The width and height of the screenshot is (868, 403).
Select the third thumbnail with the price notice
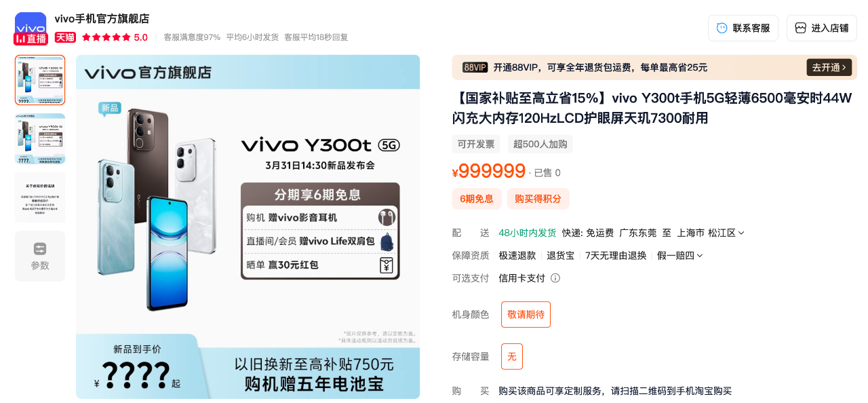(40, 197)
